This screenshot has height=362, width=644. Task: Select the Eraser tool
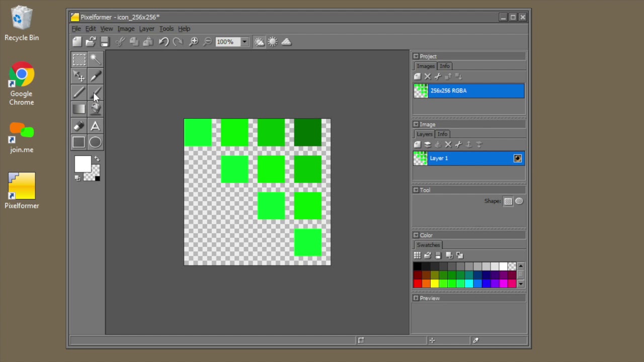point(79,126)
